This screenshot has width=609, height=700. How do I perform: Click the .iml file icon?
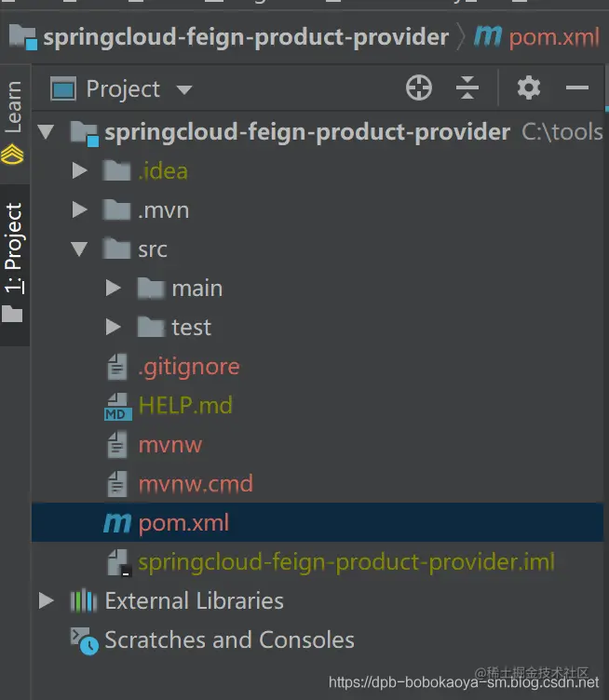coord(118,562)
